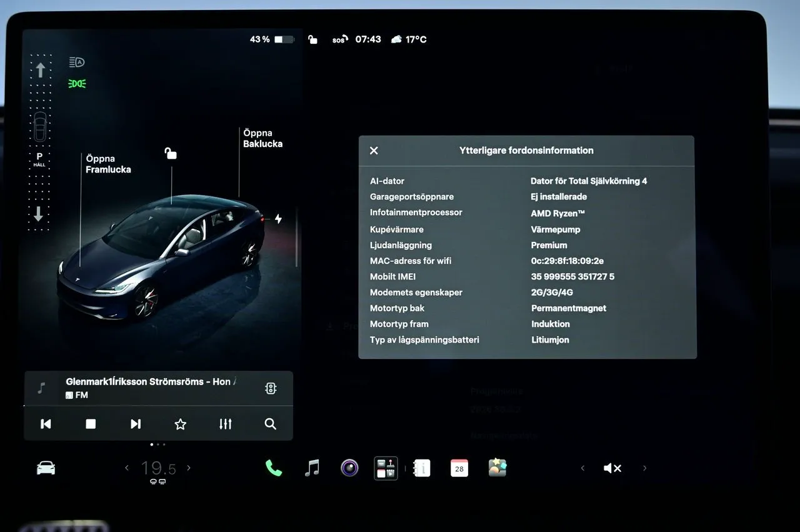The image size is (800, 532).
Task: Favorite the current station with the star
Action: point(181,424)
